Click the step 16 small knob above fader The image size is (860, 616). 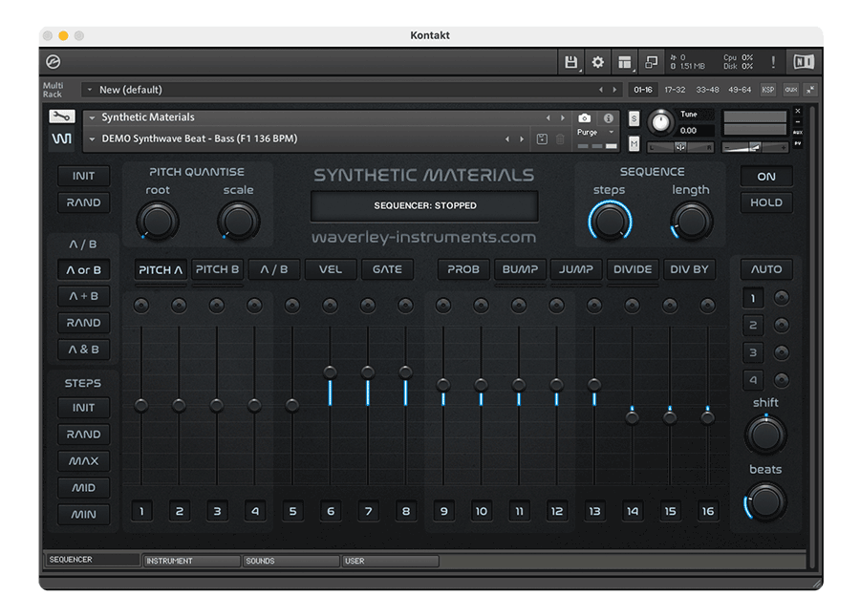pos(707,306)
